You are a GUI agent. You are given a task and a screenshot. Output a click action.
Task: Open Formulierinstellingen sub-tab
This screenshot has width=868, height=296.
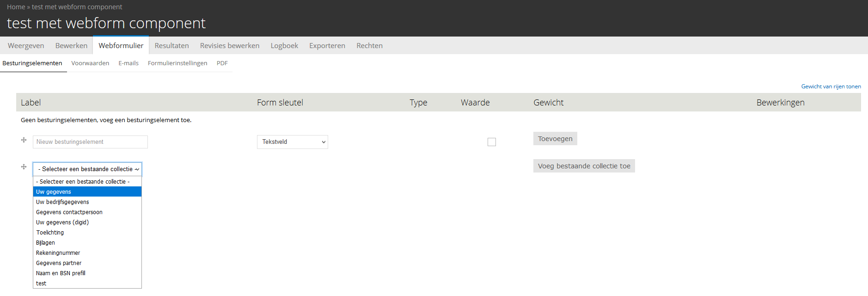pos(177,63)
